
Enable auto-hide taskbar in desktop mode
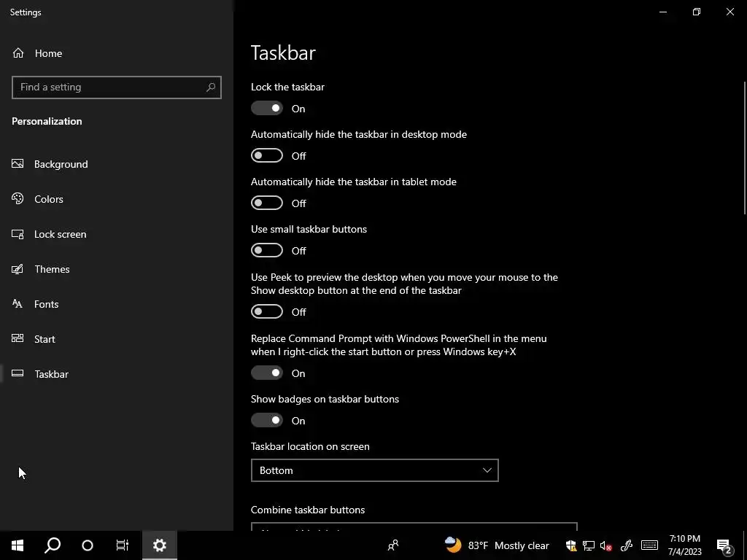pos(267,155)
